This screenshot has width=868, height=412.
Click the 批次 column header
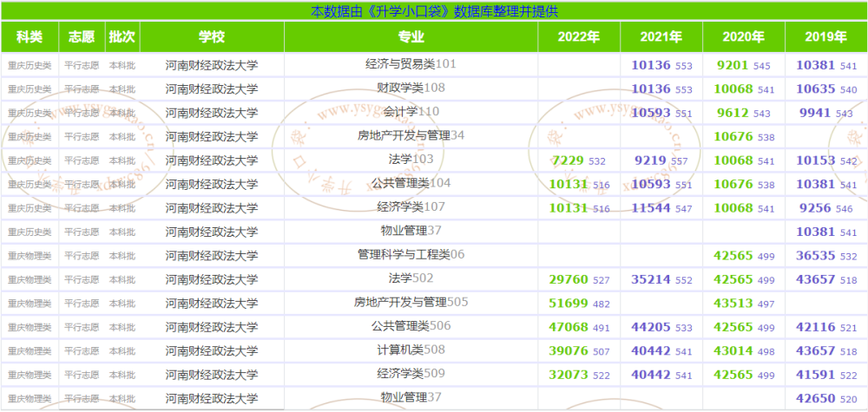[x=122, y=37]
